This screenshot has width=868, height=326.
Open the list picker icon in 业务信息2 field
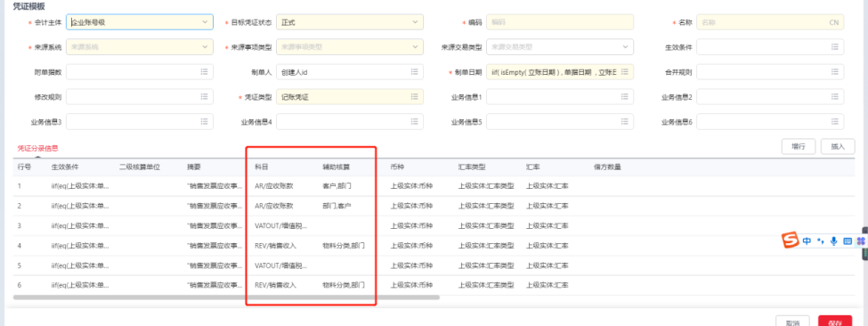pyautogui.click(x=835, y=97)
